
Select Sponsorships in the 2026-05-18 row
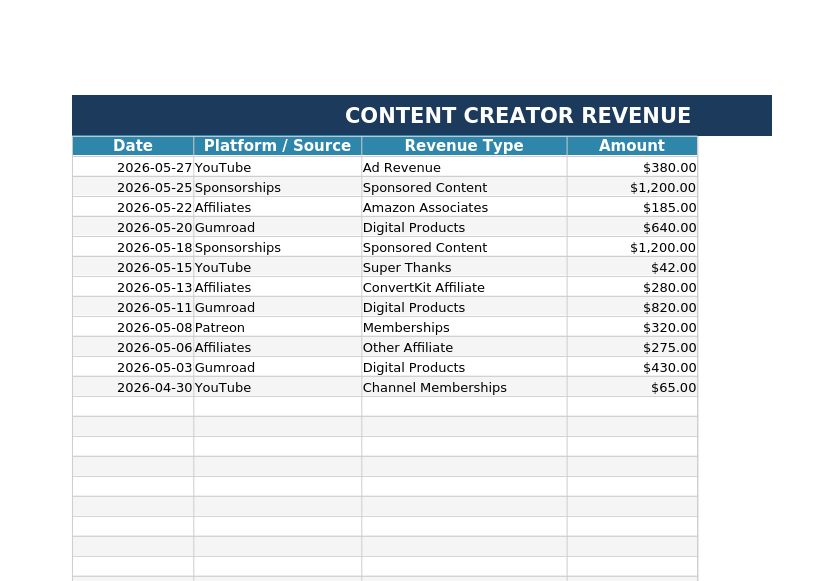coord(277,248)
